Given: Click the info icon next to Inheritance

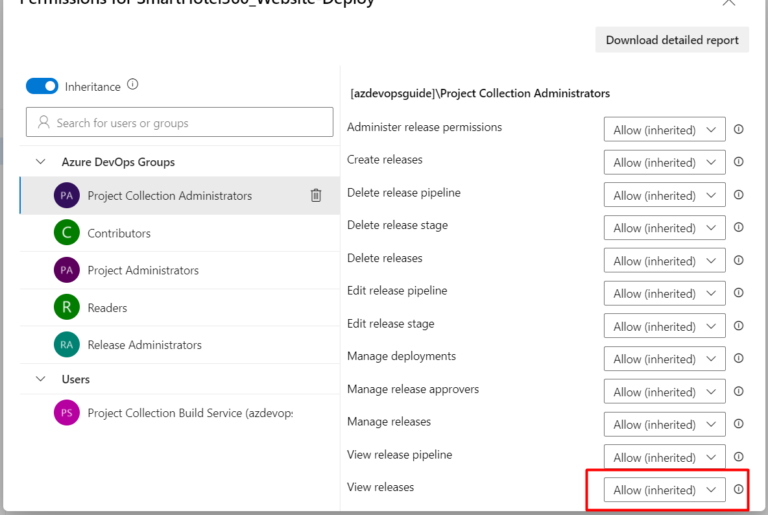Looking at the screenshot, I should pos(133,86).
